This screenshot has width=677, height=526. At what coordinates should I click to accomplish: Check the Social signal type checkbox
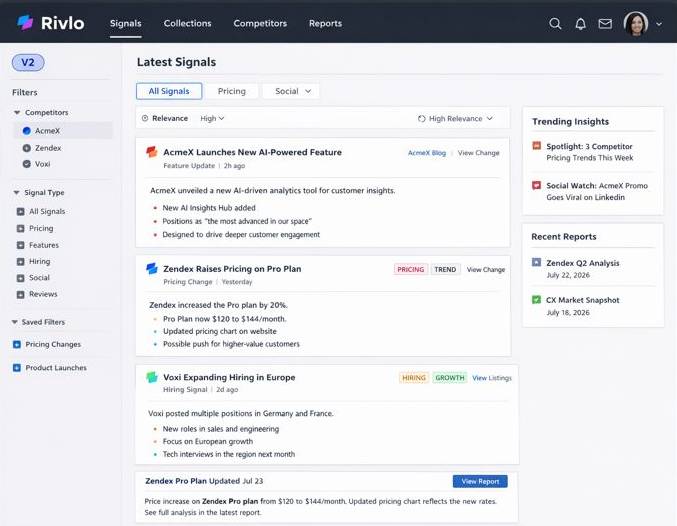click(20, 278)
